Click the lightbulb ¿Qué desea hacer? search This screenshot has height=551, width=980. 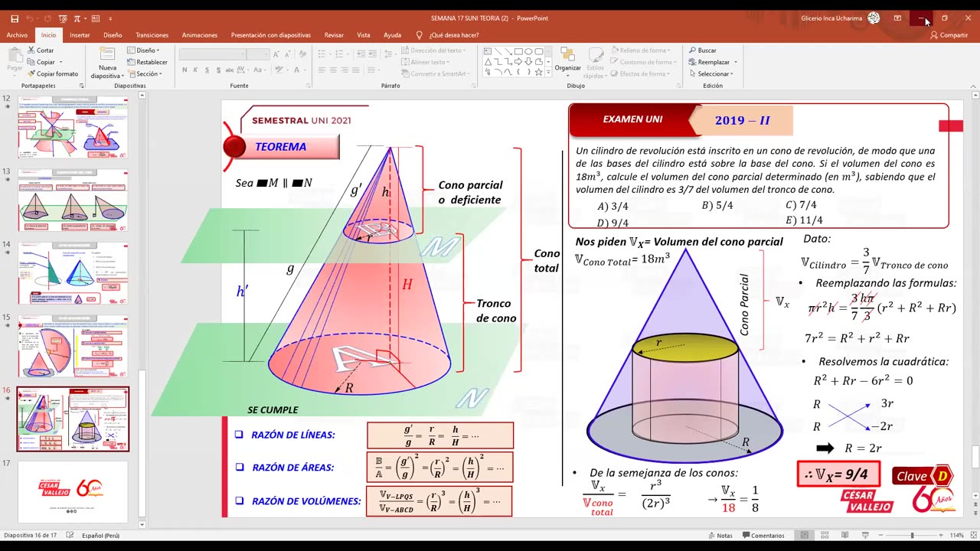(449, 35)
